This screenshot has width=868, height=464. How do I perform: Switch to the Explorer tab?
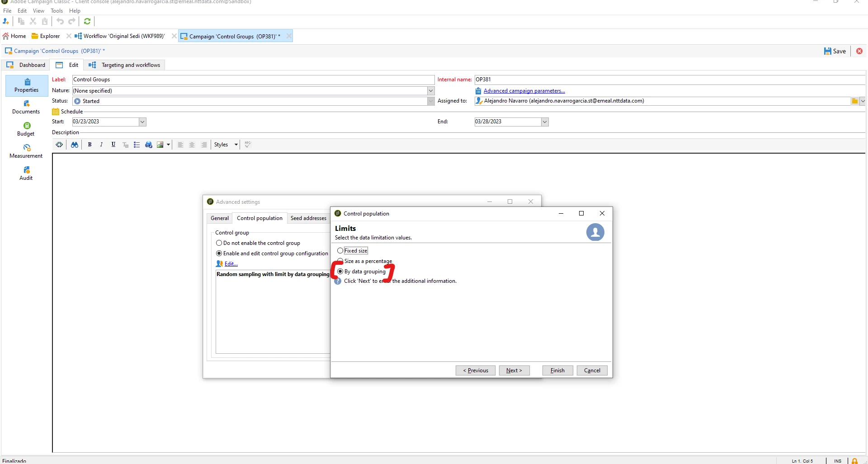click(46, 36)
